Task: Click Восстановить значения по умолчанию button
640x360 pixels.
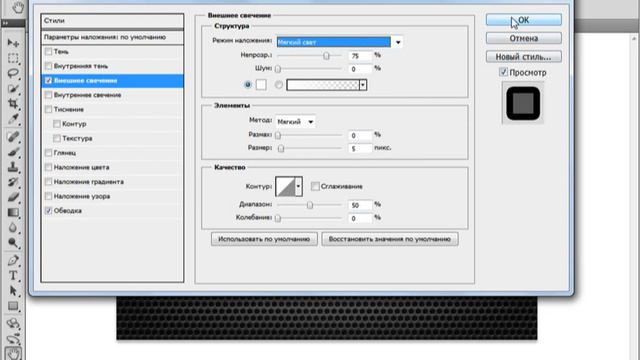Action: click(390, 239)
